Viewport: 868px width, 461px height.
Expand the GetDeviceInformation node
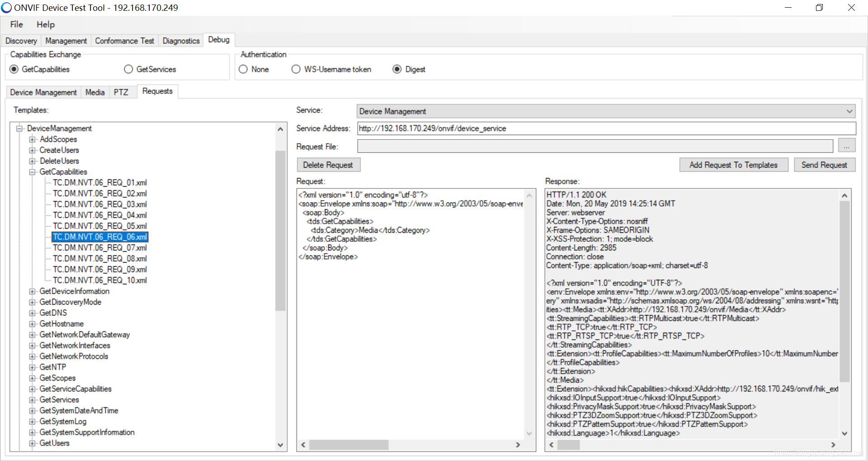point(32,291)
